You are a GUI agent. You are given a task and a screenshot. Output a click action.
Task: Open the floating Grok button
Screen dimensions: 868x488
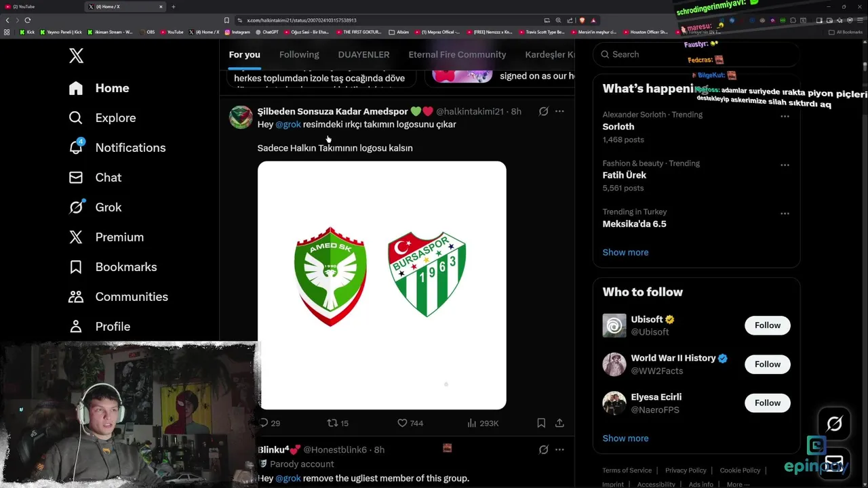pos(834,424)
